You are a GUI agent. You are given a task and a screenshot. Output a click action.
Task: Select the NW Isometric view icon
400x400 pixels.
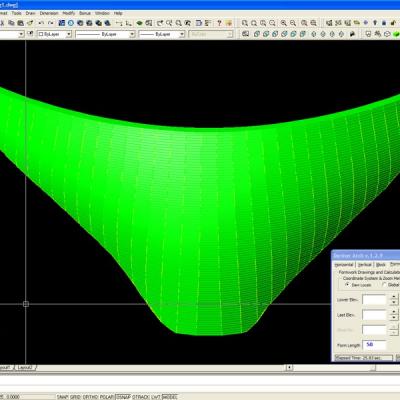pos(341,34)
